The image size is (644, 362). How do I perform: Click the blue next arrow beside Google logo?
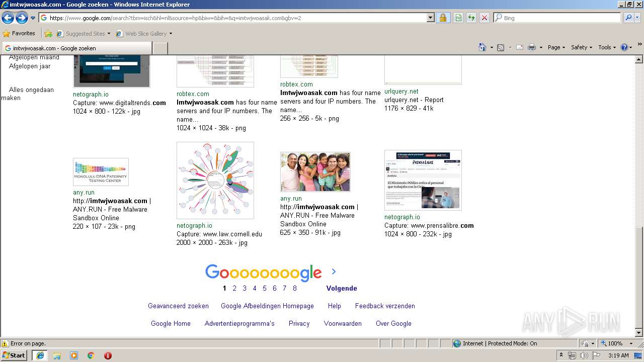coord(334,271)
